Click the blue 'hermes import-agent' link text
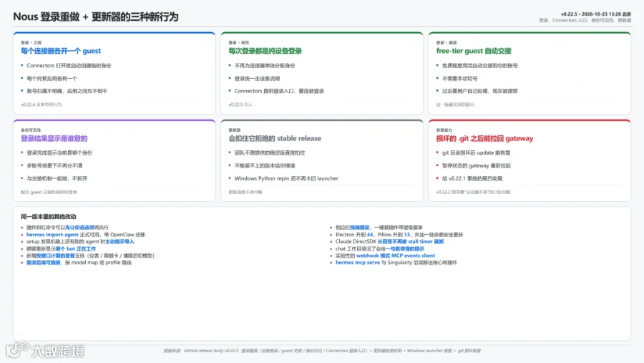The width and height of the screenshot is (644, 363). pyautogui.click(x=52, y=235)
